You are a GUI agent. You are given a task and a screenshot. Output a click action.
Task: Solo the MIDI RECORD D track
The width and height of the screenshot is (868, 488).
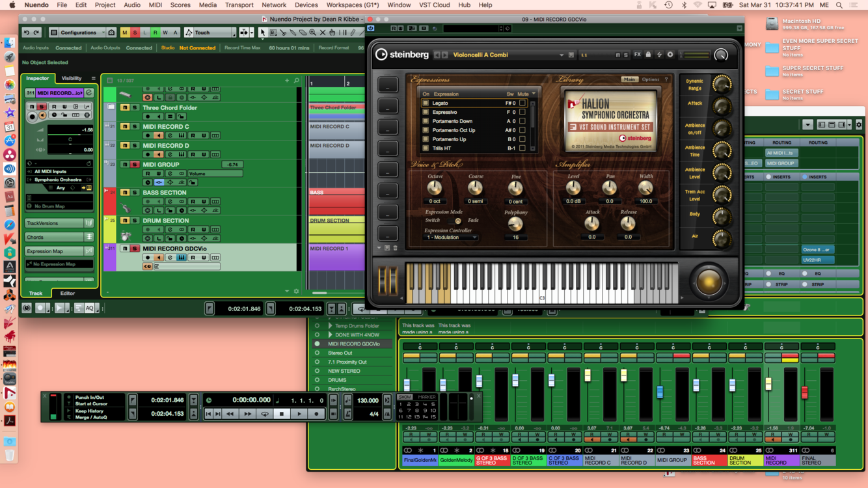coord(135,146)
